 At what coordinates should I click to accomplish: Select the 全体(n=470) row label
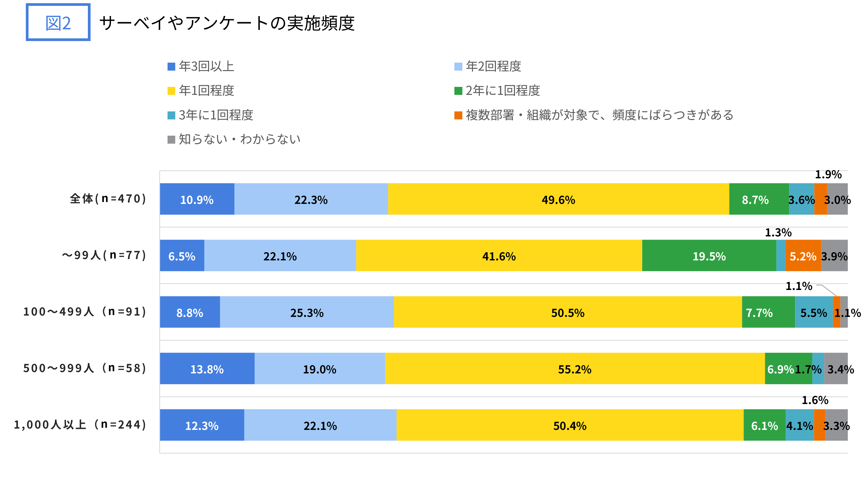pyautogui.click(x=108, y=199)
